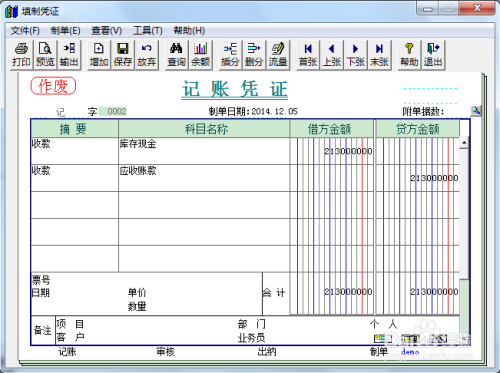500x373 pixels.
Task: Open 查询 (Query) binoculars icon
Action: [176, 55]
